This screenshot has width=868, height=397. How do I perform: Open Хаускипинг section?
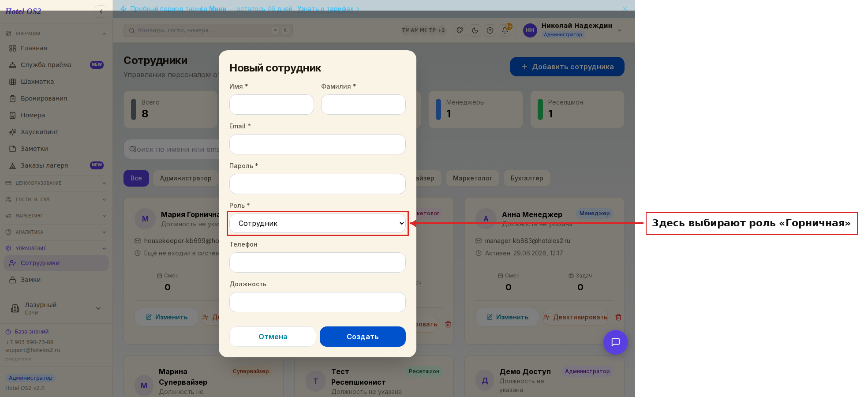pyautogui.click(x=56, y=132)
